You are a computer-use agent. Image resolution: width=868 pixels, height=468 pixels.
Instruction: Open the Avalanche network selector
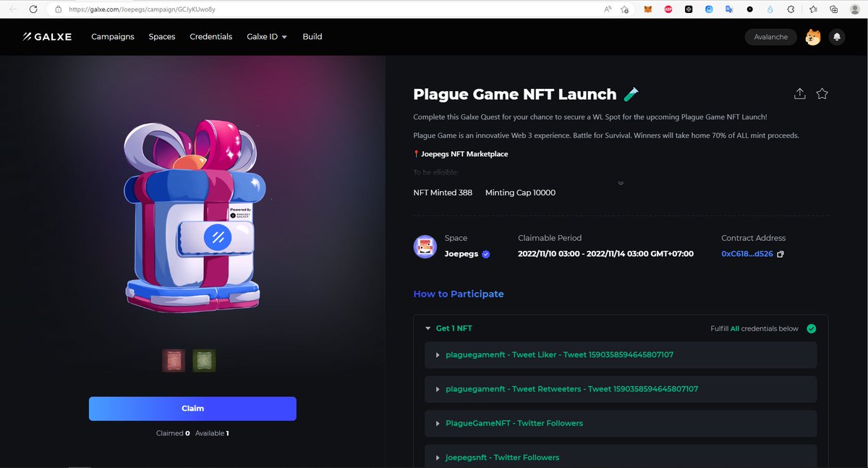[770, 37]
